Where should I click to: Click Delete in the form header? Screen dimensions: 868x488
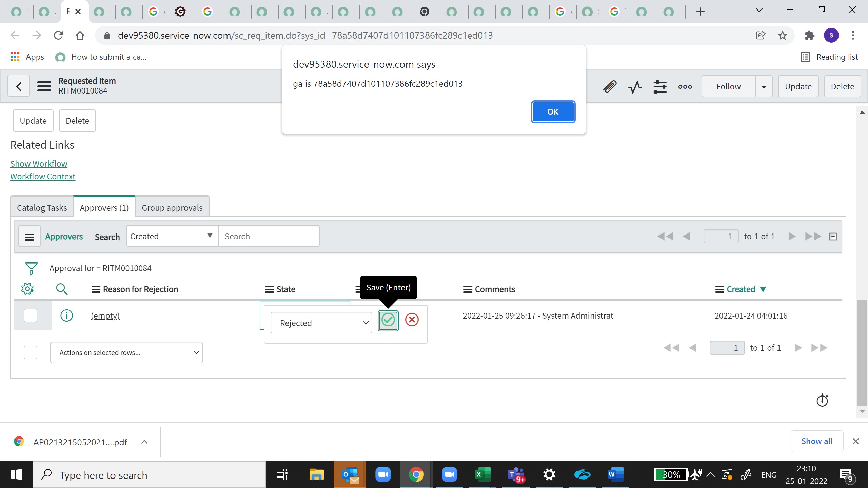(842, 86)
